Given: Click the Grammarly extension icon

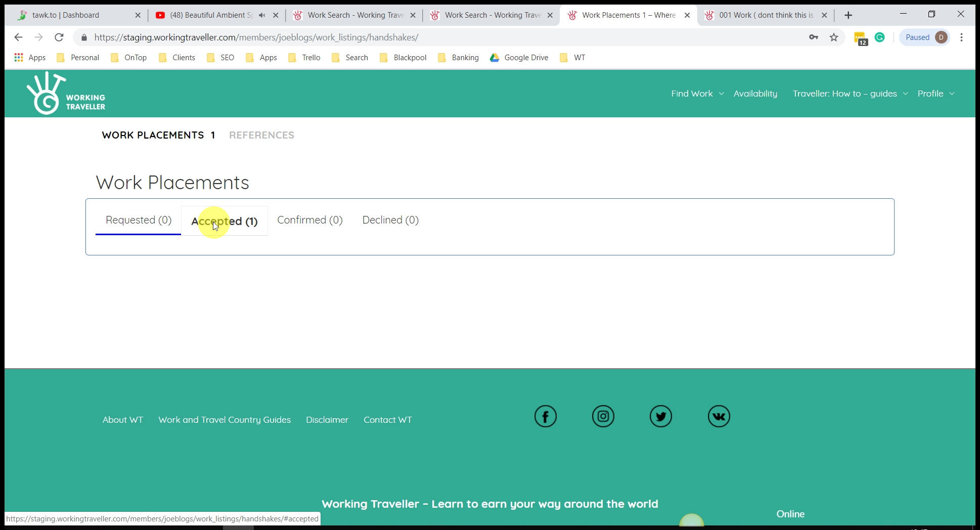Looking at the screenshot, I should coord(880,37).
